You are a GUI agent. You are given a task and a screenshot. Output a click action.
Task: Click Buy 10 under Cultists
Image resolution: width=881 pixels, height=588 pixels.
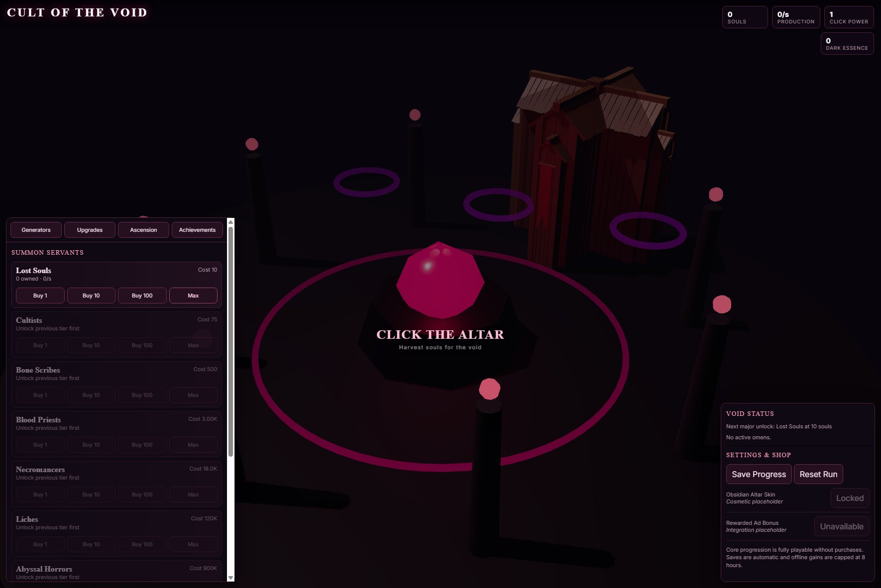(91, 345)
